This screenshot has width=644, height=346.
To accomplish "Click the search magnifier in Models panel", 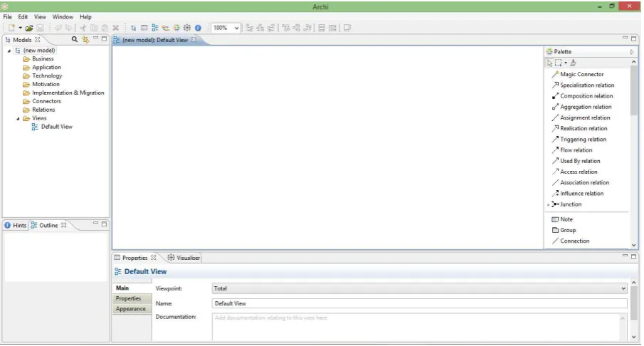I will [74, 39].
